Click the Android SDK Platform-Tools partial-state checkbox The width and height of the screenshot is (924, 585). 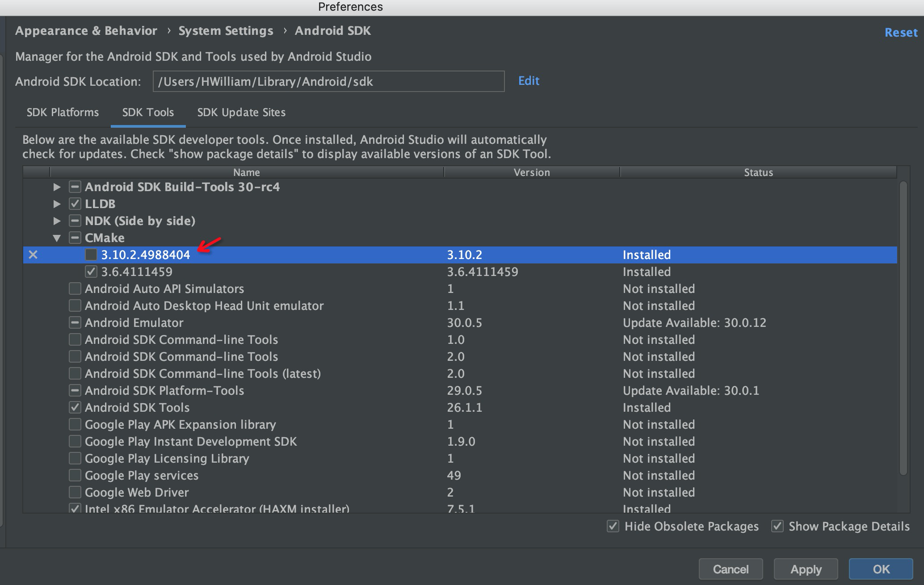pos(75,390)
